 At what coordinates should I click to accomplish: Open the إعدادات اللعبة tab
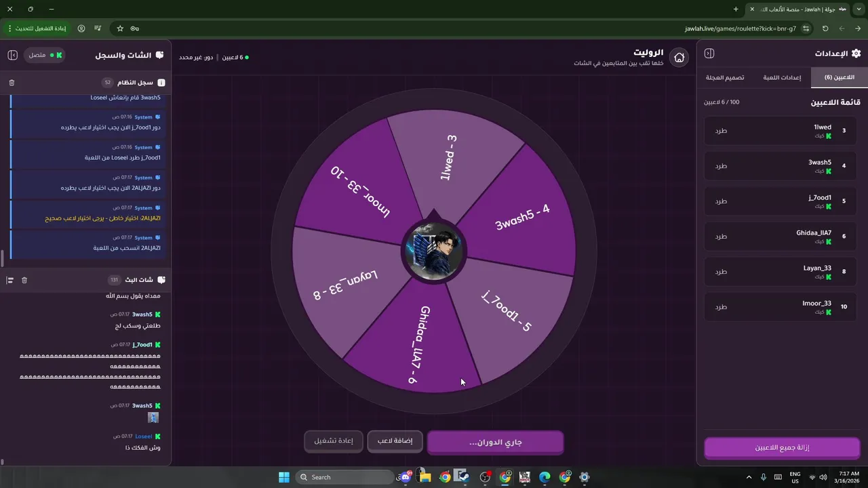tap(782, 77)
